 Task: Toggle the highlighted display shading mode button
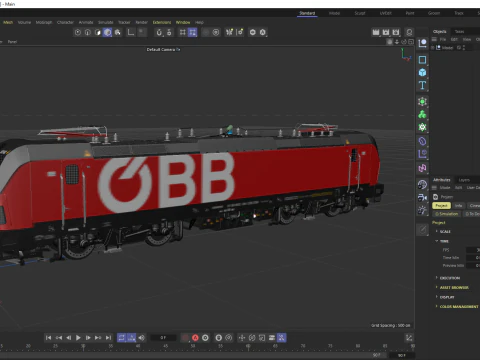tap(107, 32)
